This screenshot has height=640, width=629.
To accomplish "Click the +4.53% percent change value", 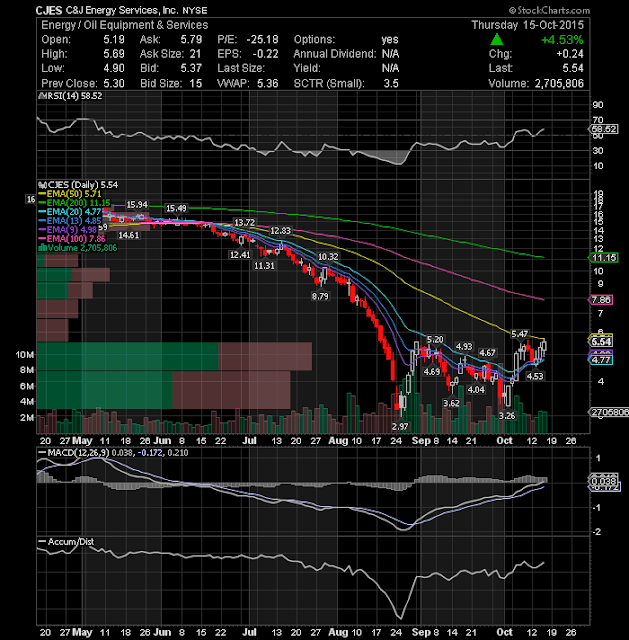I will [x=562, y=40].
